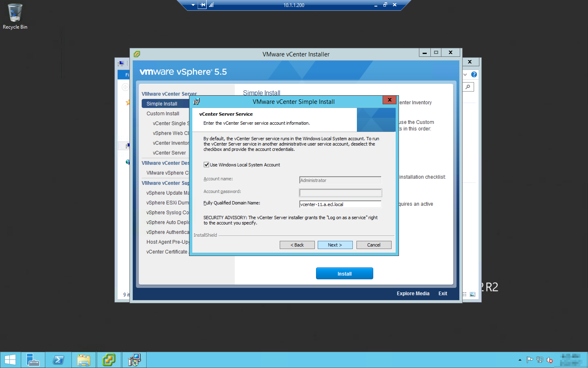Close the vCenter Simple Install dialog
This screenshot has width=588, height=368.
(390, 100)
